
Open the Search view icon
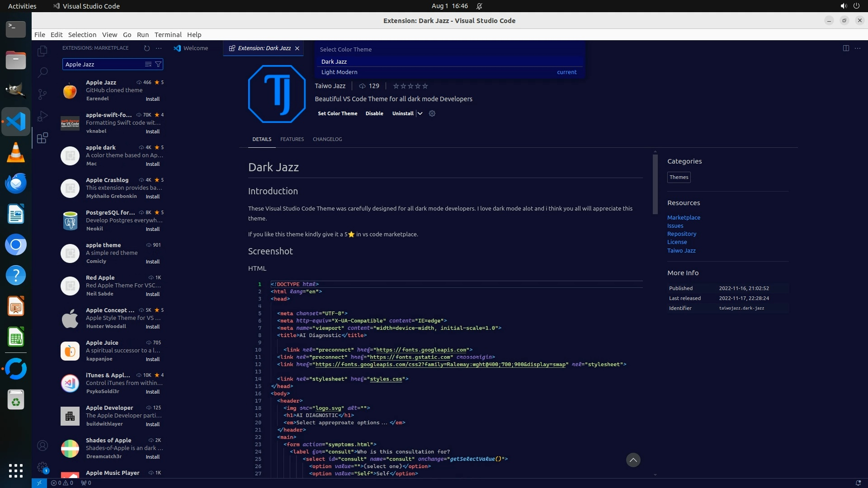42,72
